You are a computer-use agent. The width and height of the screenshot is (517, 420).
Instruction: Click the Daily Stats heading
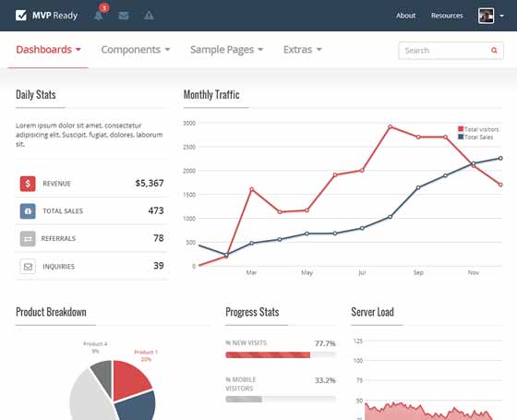36,94
